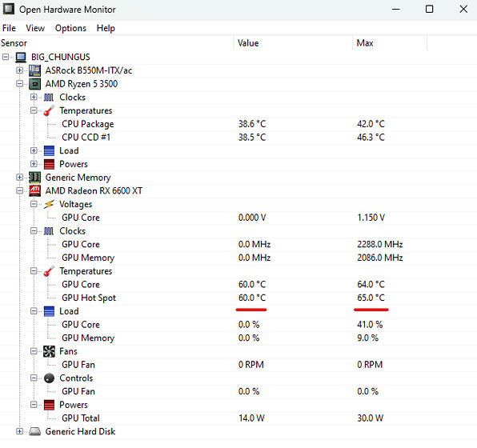Click the 46.3 °C max value

click(371, 137)
